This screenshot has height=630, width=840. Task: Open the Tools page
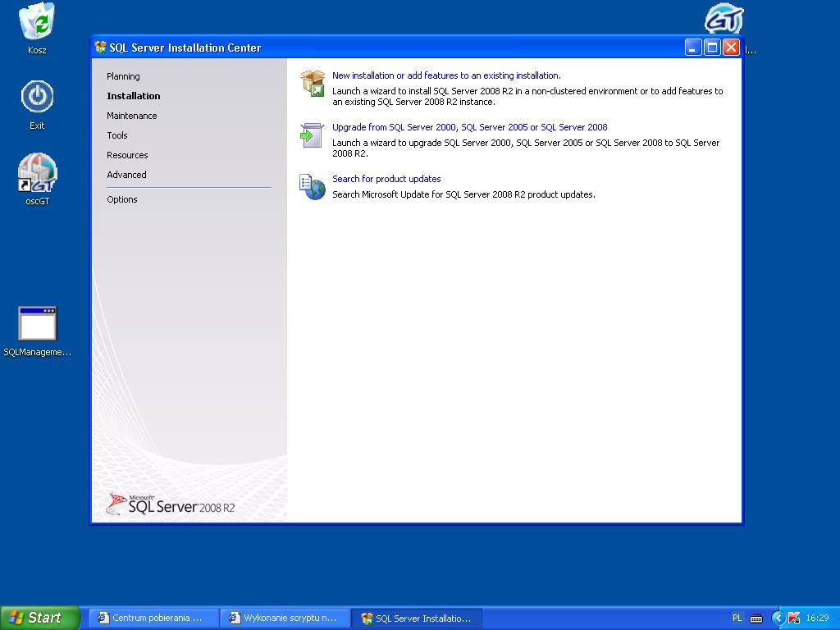tap(116, 135)
